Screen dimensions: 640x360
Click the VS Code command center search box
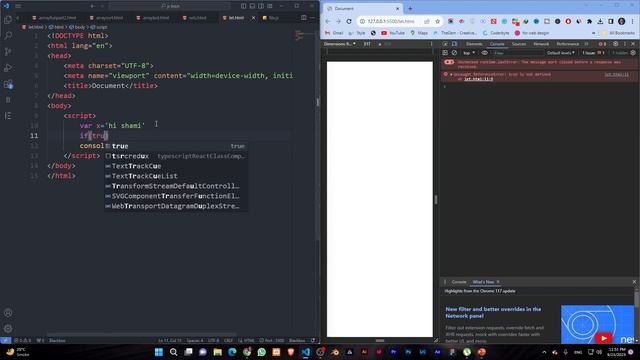point(169,6)
